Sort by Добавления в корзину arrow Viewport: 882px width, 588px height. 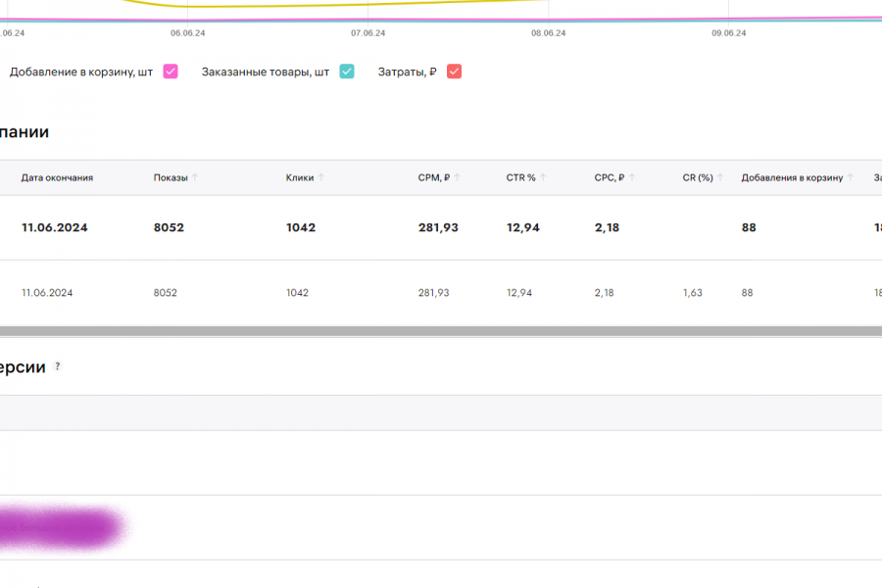point(851,177)
